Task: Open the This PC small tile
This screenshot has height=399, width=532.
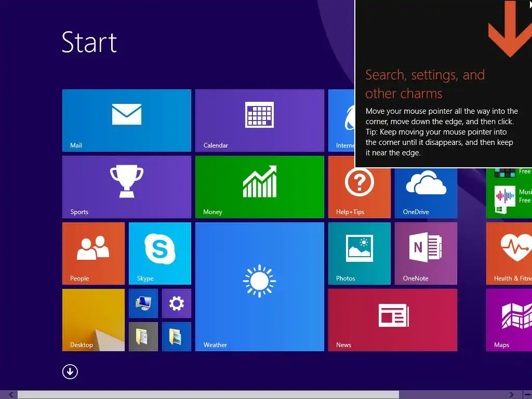Action: pos(143,303)
